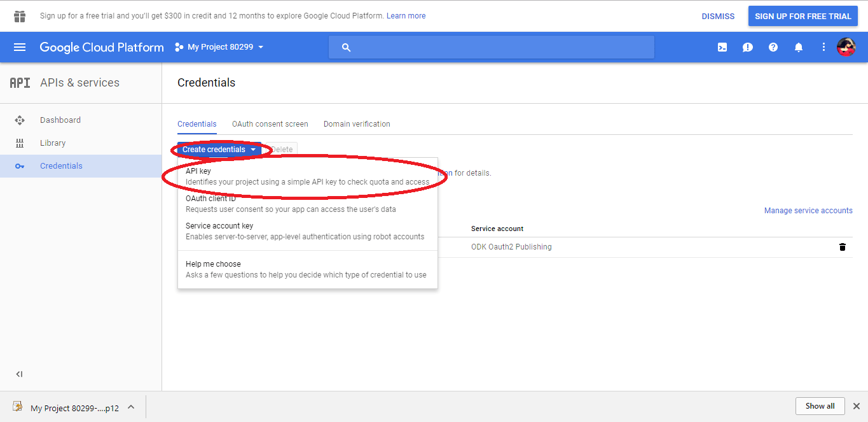Viewport: 868px width, 422px height.
Task: Open Manage service accounts link
Action: (808, 211)
